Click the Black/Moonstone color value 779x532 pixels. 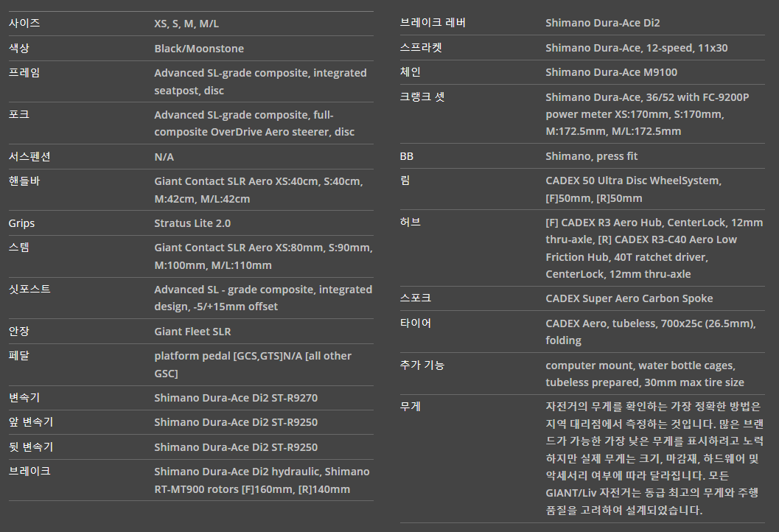coord(199,49)
